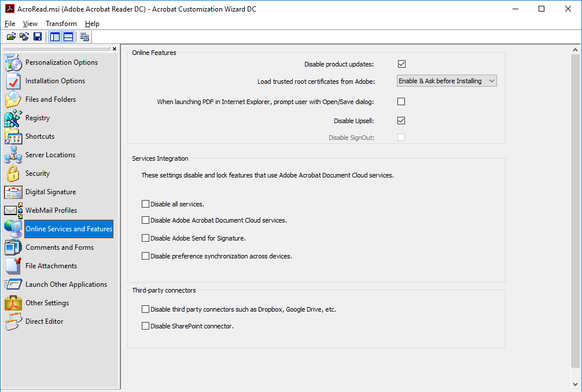Go to Installation Options section
Screen dimensions: 582x392
point(55,81)
